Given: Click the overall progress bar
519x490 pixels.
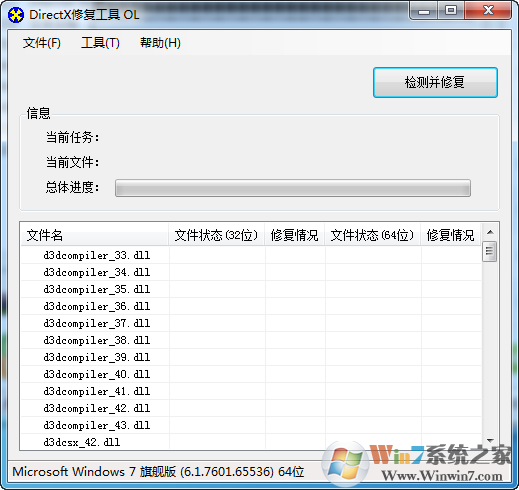Looking at the screenshot, I should 293,188.
